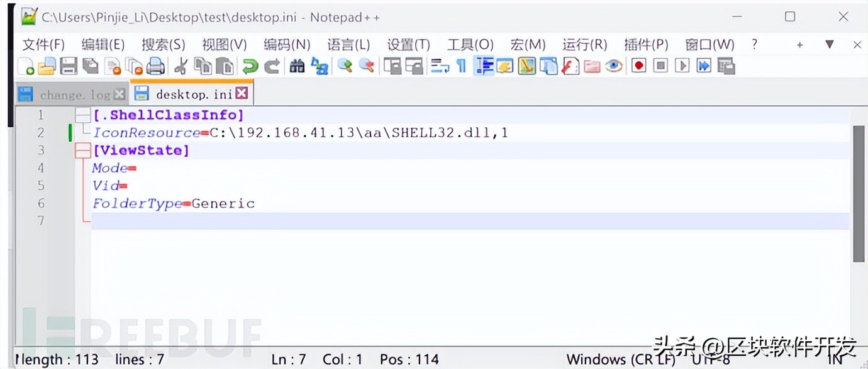Click the Close All files toolbar icon
Viewport: 868px width, 369px height.
pyautogui.click(x=133, y=66)
